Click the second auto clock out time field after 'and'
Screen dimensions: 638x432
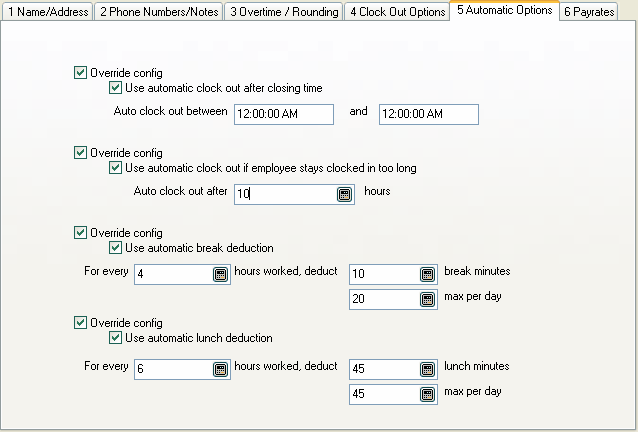429,114
